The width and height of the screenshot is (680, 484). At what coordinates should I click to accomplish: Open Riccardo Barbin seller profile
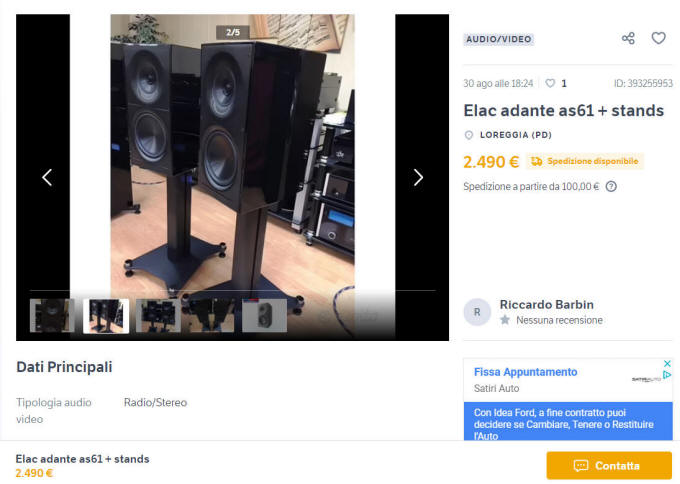pos(546,304)
